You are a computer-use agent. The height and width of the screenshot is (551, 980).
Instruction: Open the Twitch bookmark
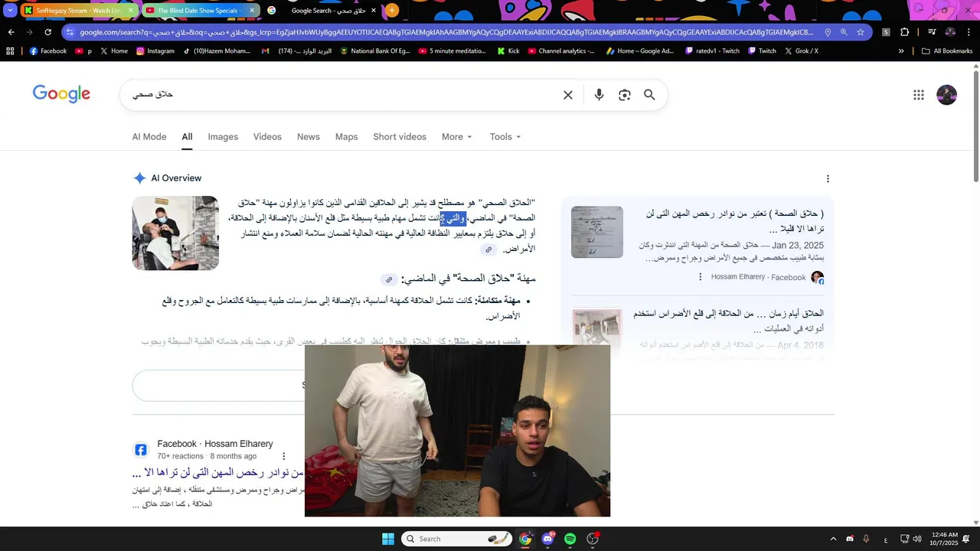[762, 51]
